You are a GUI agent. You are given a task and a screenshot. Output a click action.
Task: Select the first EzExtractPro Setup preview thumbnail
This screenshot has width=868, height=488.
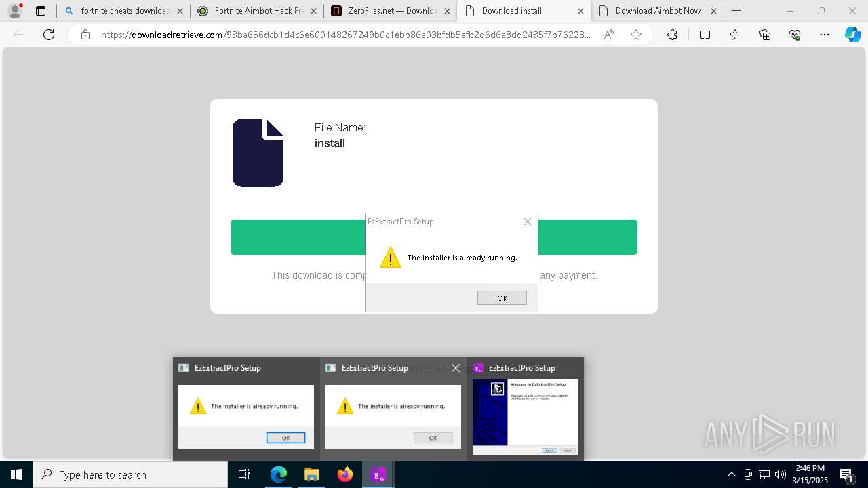246,417
